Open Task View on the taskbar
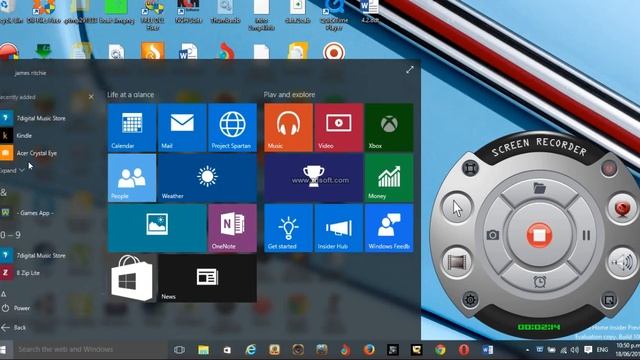 click(179, 350)
